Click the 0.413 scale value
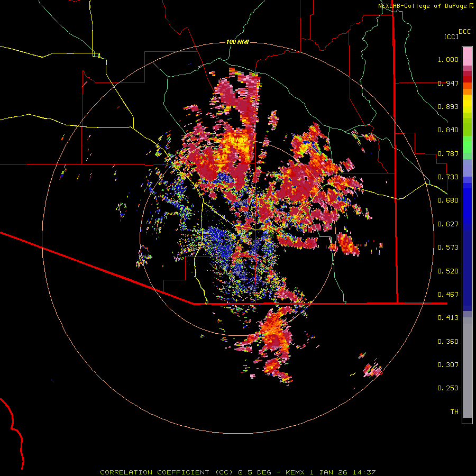 point(448,318)
